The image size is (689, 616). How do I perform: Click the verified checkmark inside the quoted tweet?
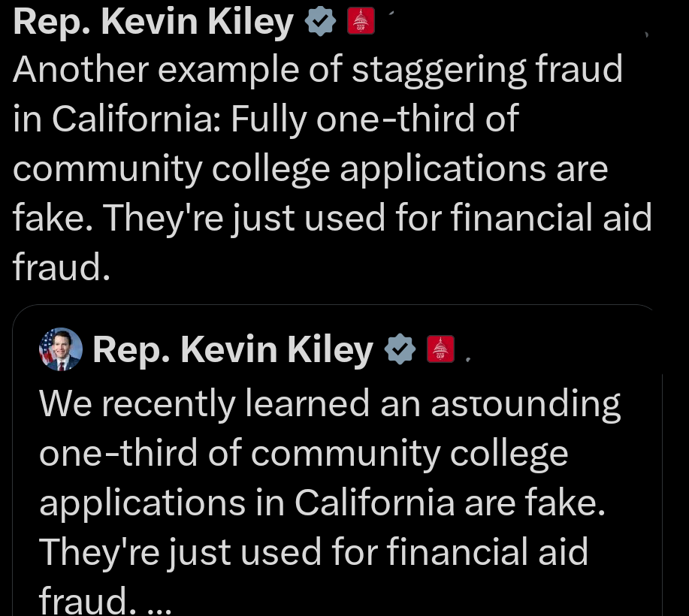[400, 349]
